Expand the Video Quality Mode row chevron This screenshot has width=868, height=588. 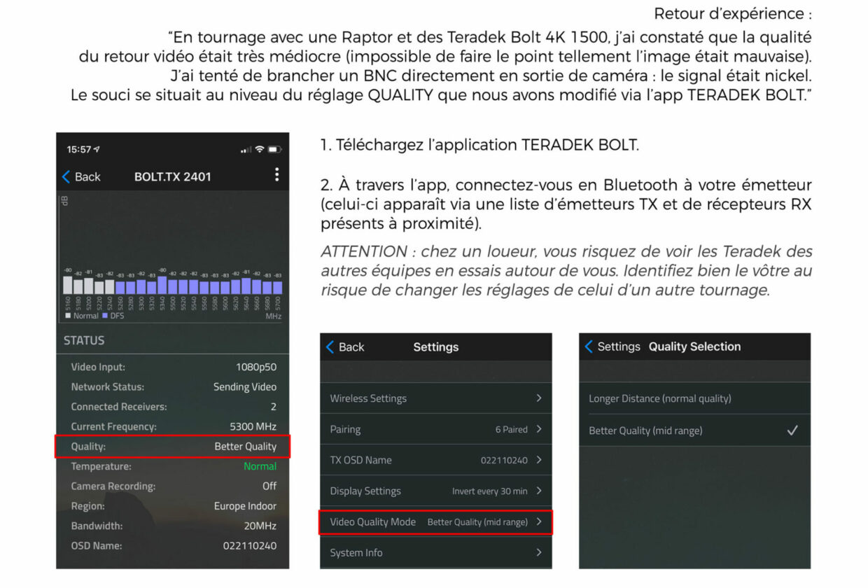(x=539, y=521)
